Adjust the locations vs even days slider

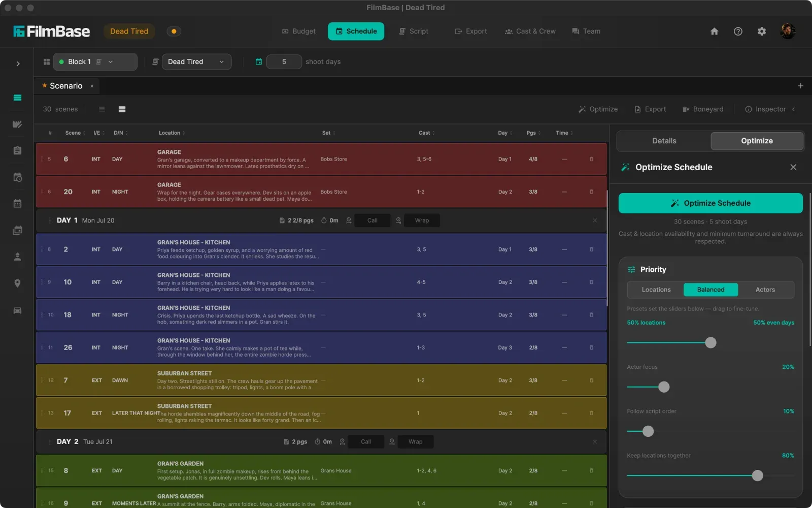click(x=710, y=343)
